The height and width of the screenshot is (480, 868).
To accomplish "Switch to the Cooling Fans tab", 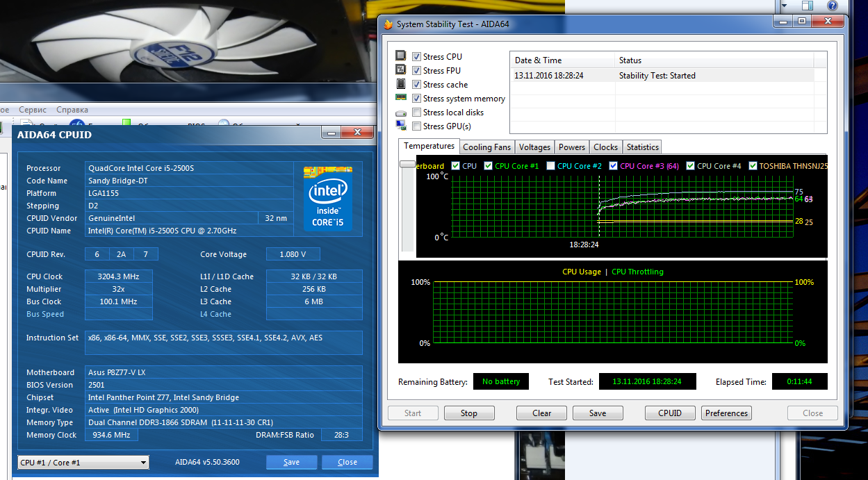I will pyautogui.click(x=486, y=147).
